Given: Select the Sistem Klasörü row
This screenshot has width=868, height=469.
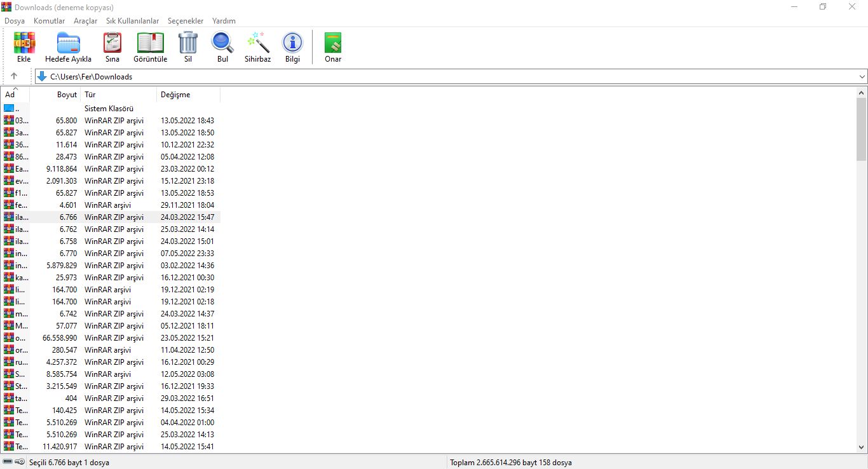Looking at the screenshot, I should (x=111, y=109).
